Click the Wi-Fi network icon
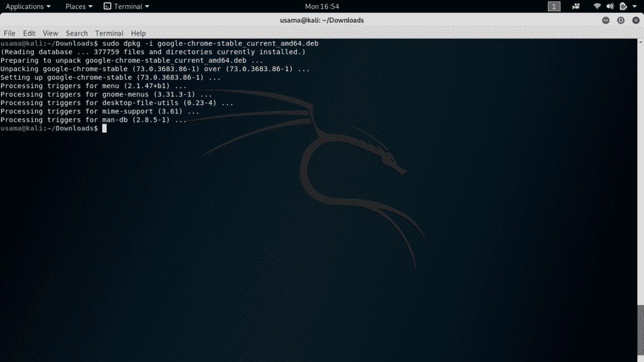Image resolution: width=644 pixels, height=362 pixels. (x=597, y=7)
